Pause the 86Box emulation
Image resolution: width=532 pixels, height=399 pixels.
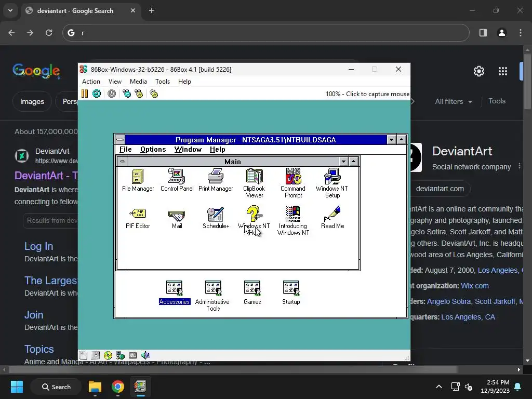85,94
